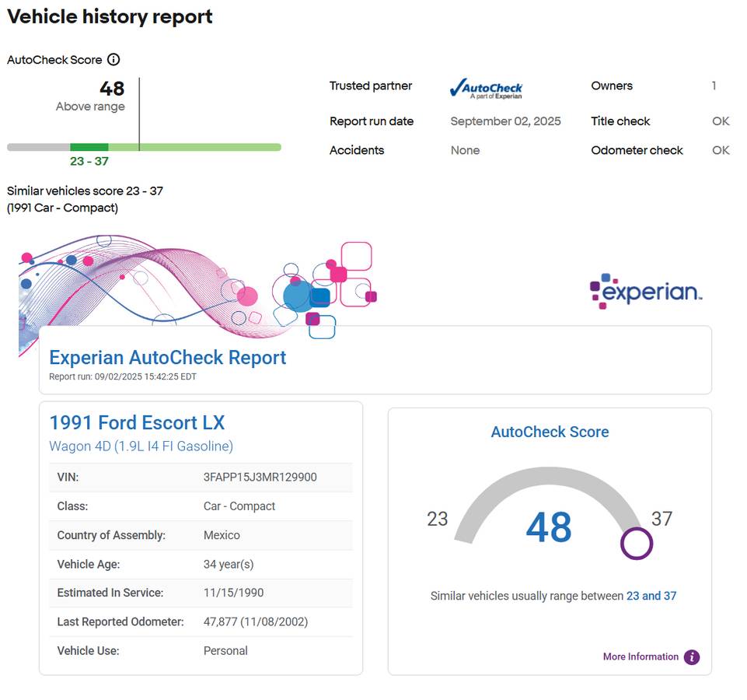Click the 'Estimated In Service:' row label
Image resolution: width=747 pixels, height=700 pixels.
coord(110,593)
